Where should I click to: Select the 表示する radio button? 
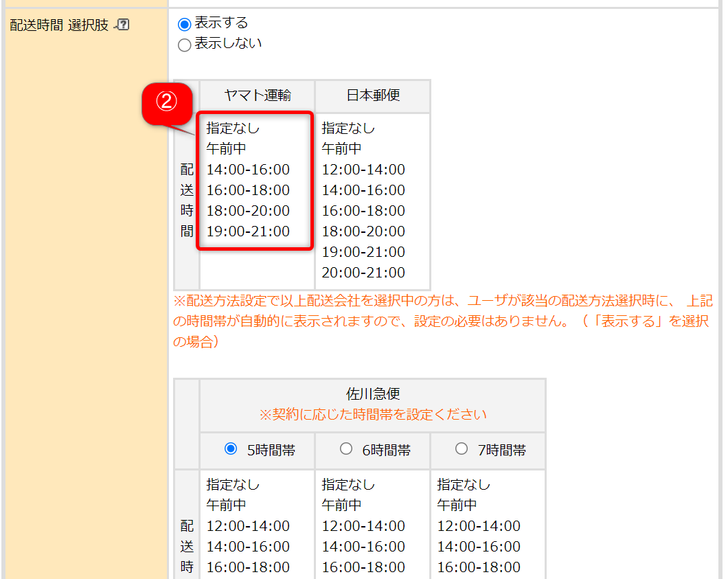tap(184, 25)
